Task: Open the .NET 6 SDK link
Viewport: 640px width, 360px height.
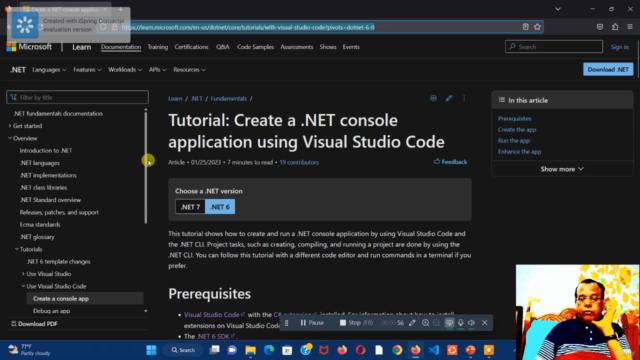Action: pyautogui.click(x=216, y=336)
